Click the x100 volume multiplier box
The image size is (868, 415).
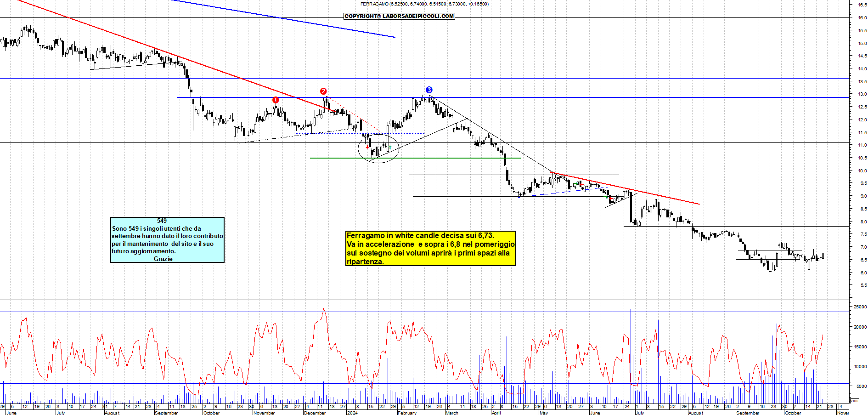855,401
